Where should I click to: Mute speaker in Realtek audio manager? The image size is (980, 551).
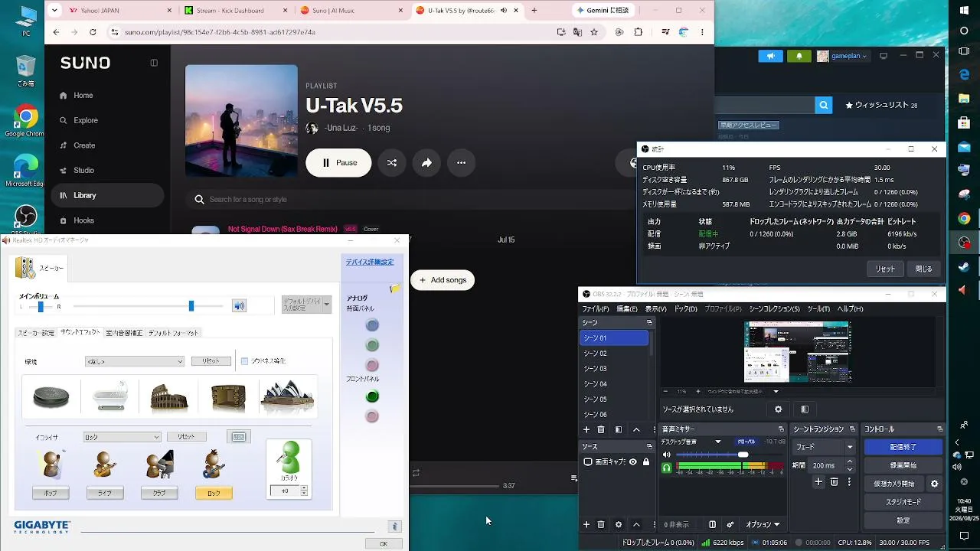click(240, 306)
